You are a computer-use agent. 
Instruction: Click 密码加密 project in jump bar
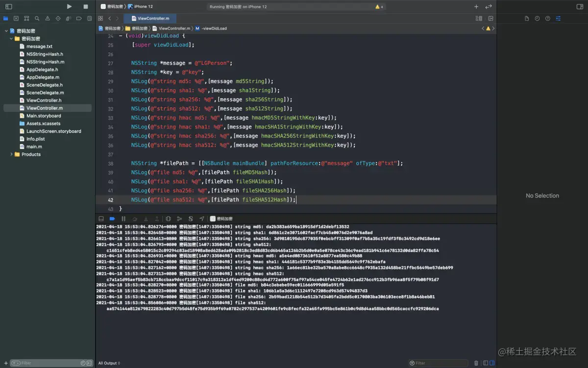coord(110,28)
